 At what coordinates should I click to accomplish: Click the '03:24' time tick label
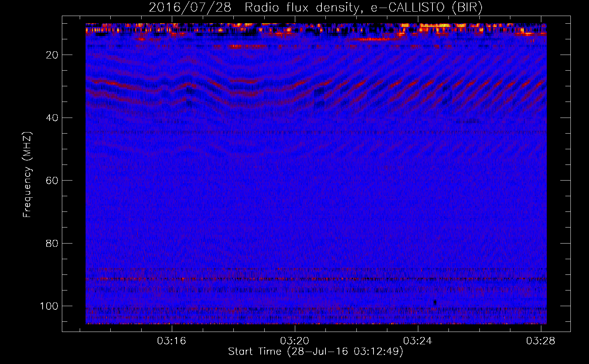pyautogui.click(x=418, y=341)
